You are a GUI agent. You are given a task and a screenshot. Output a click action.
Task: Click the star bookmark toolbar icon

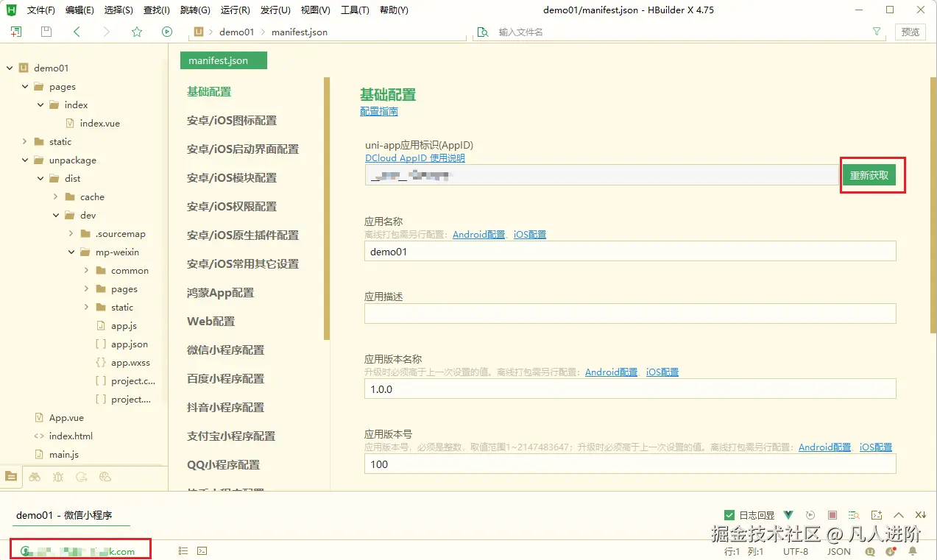pyautogui.click(x=137, y=32)
